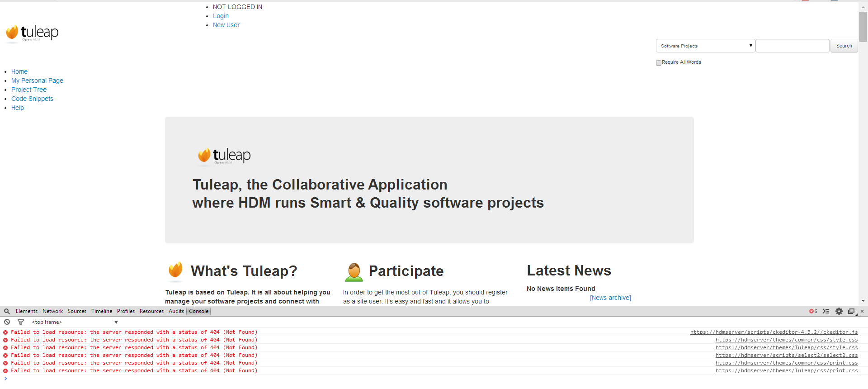
Task: Check the Require All Words checkbox
Action: (x=659, y=62)
